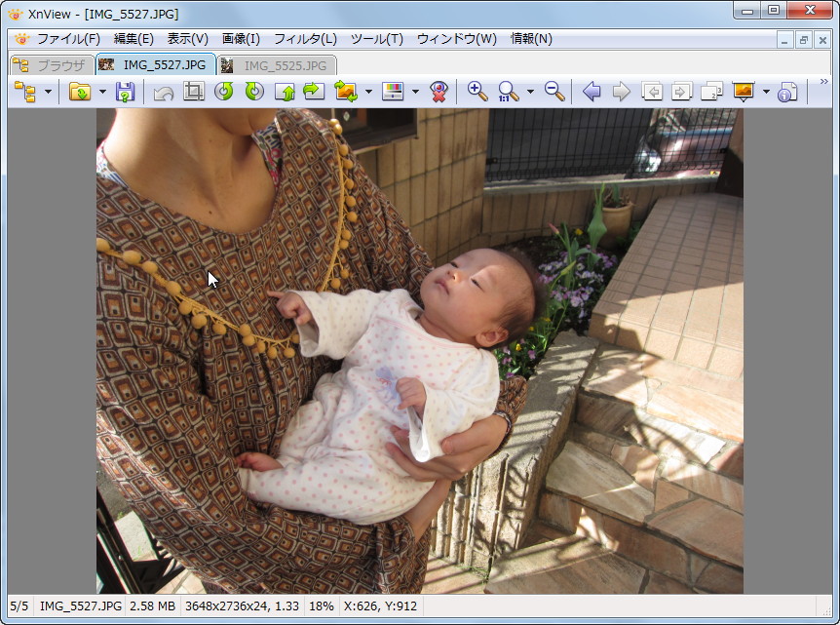Image resolution: width=840 pixels, height=625 pixels.
Task: Rotate the image counter-clockwise
Action: (x=224, y=92)
